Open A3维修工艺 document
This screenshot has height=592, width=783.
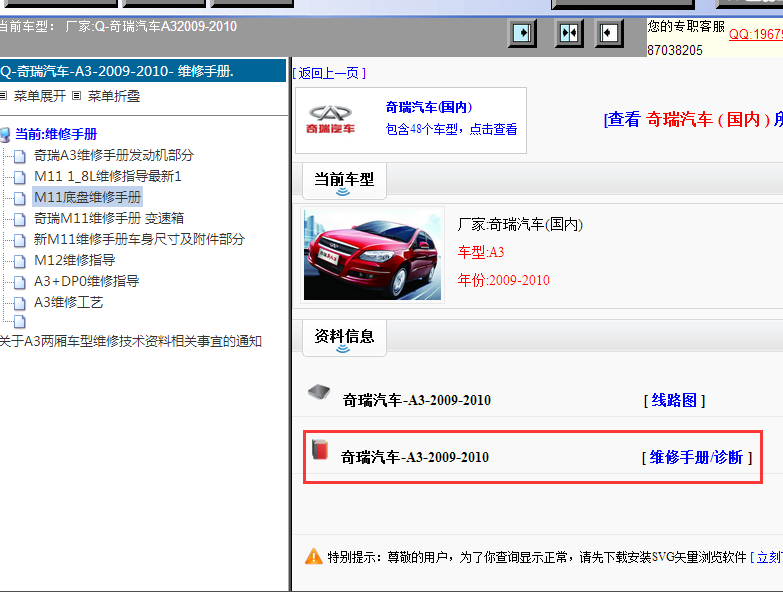point(68,302)
